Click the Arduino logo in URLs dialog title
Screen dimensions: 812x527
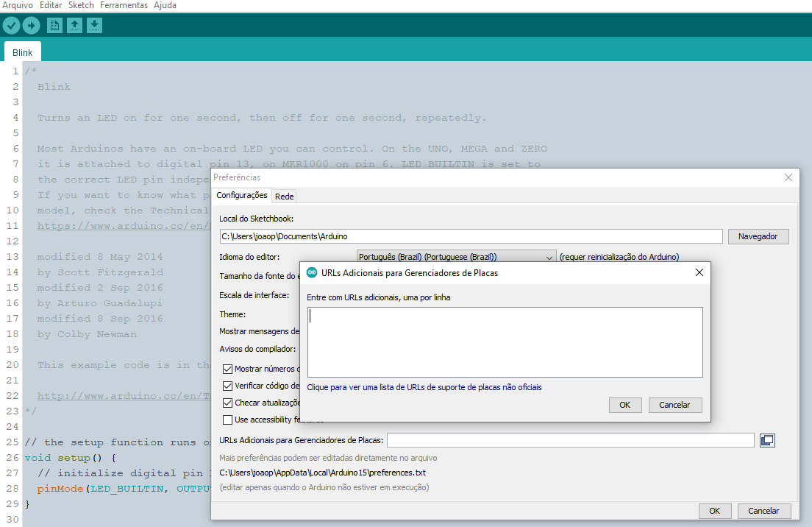coord(312,272)
